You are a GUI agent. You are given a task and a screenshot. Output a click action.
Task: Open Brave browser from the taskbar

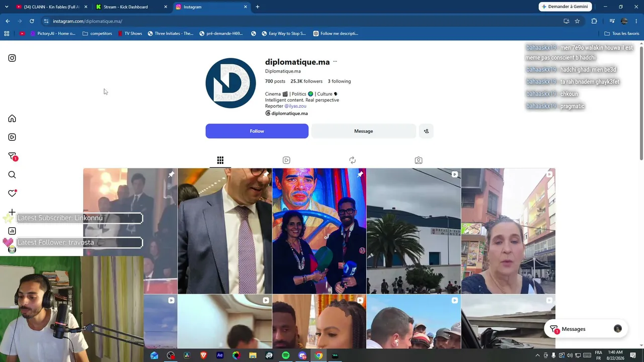[203, 355]
